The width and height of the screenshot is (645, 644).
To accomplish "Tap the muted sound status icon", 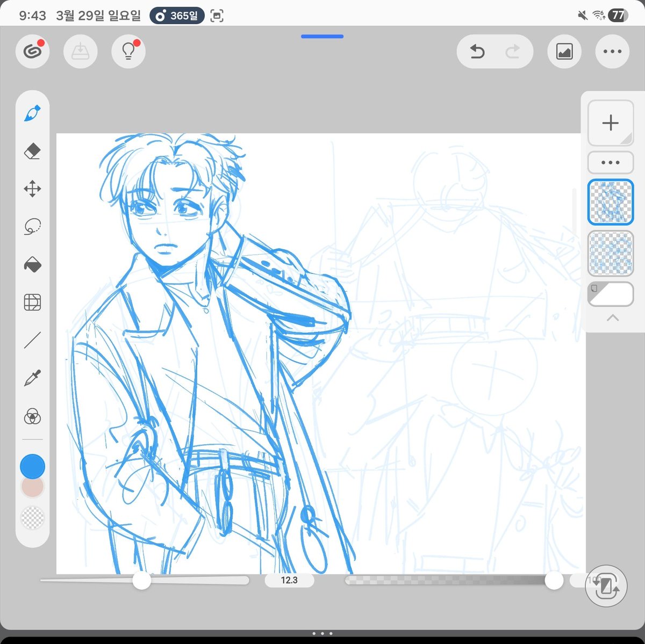I will click(582, 16).
